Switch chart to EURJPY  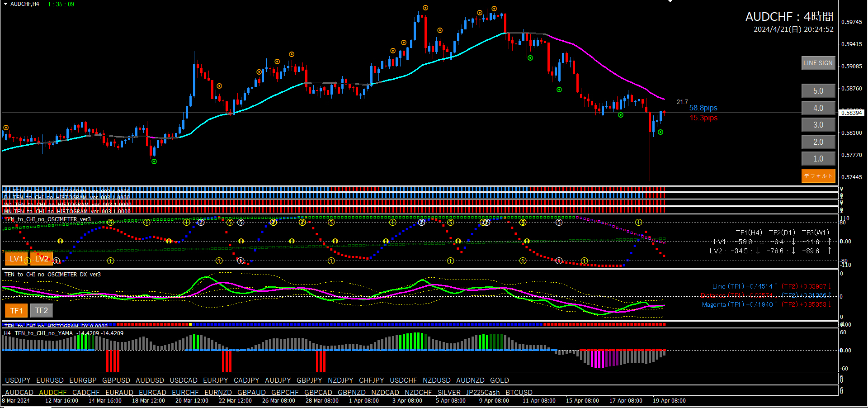pos(216,380)
